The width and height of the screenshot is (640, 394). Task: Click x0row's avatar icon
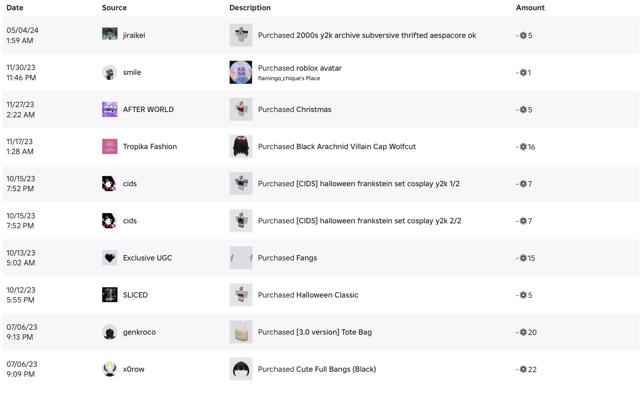point(109,369)
